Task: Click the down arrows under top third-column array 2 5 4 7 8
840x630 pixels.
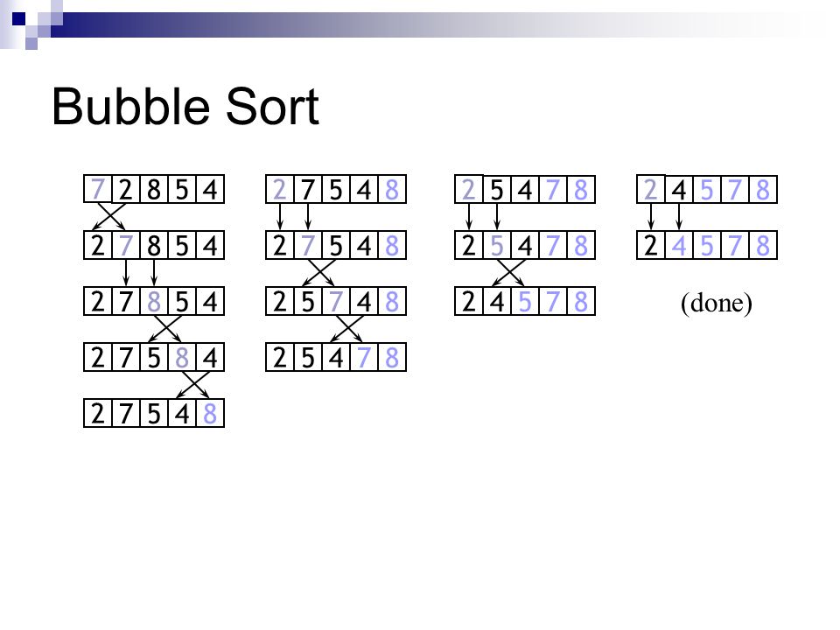Action: pyautogui.click(x=483, y=216)
